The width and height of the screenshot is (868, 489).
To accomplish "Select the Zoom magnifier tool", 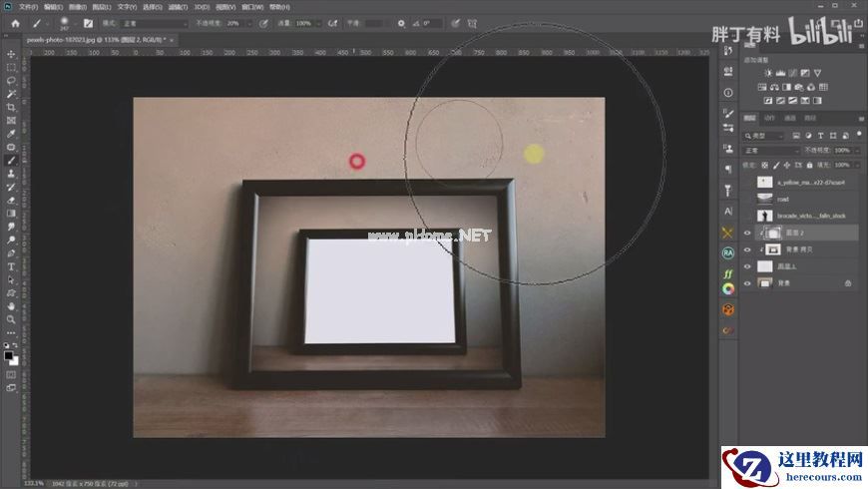I will (x=11, y=319).
